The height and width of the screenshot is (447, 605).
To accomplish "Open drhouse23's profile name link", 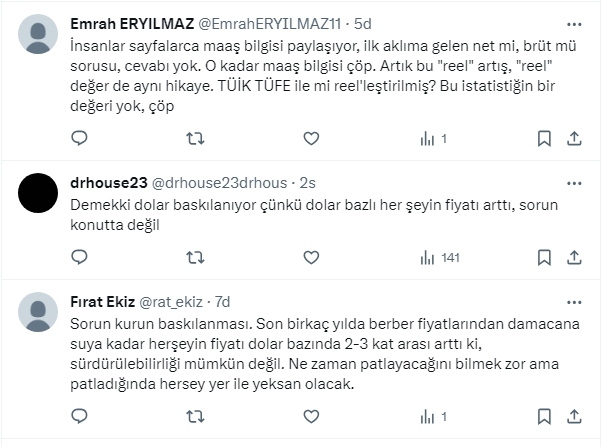I will [x=110, y=183].
